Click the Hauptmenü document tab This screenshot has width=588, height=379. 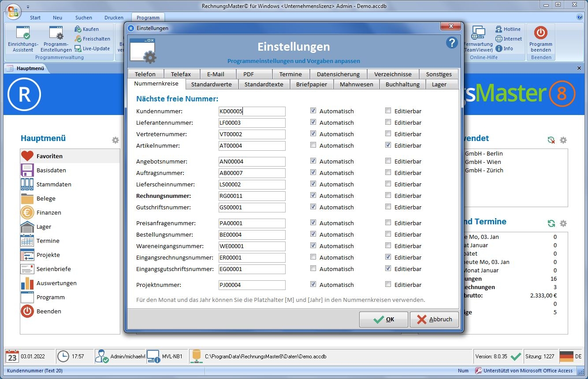[27, 68]
